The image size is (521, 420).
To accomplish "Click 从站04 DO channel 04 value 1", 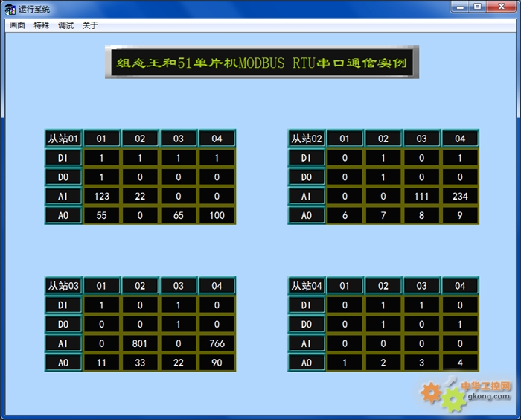I will [x=460, y=324].
